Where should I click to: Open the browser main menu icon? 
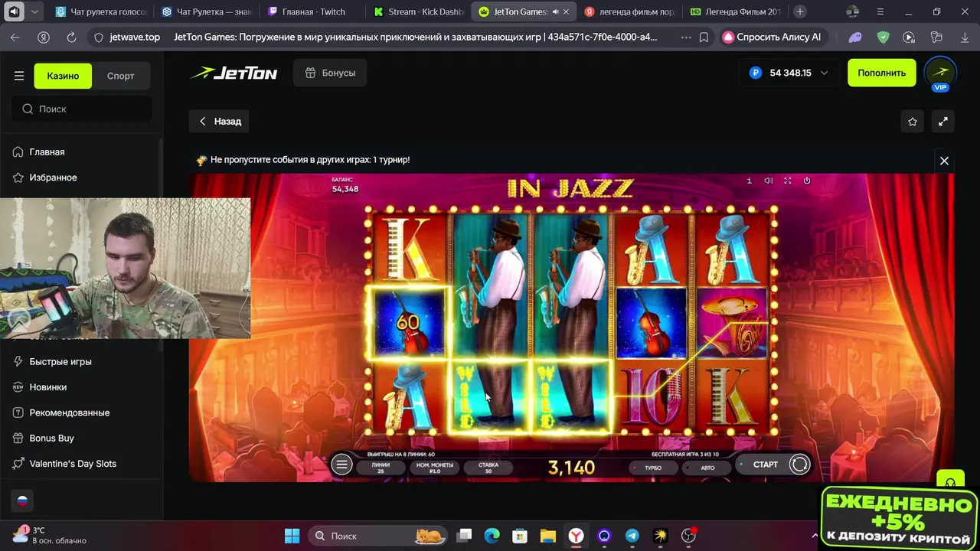tap(880, 11)
